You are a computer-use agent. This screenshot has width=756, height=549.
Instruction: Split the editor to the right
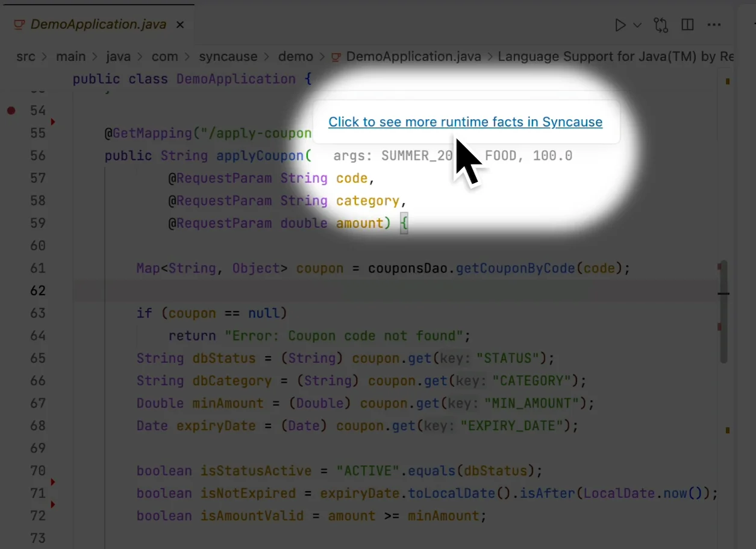coord(687,25)
